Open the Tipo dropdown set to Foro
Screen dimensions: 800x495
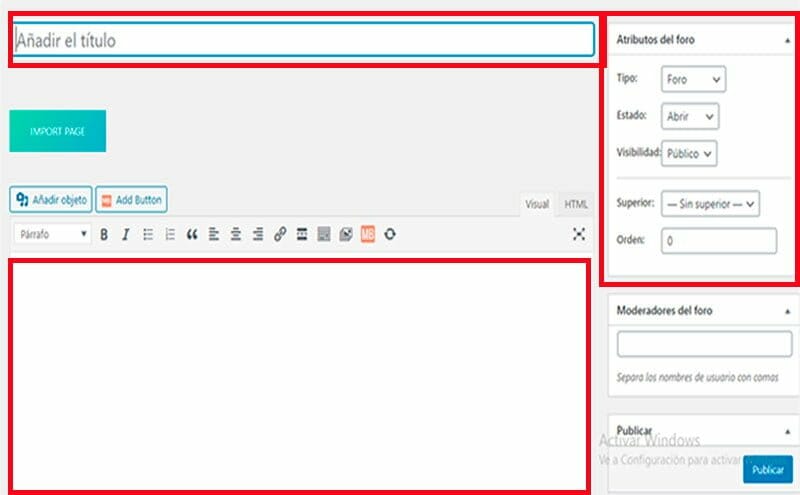tap(693, 79)
